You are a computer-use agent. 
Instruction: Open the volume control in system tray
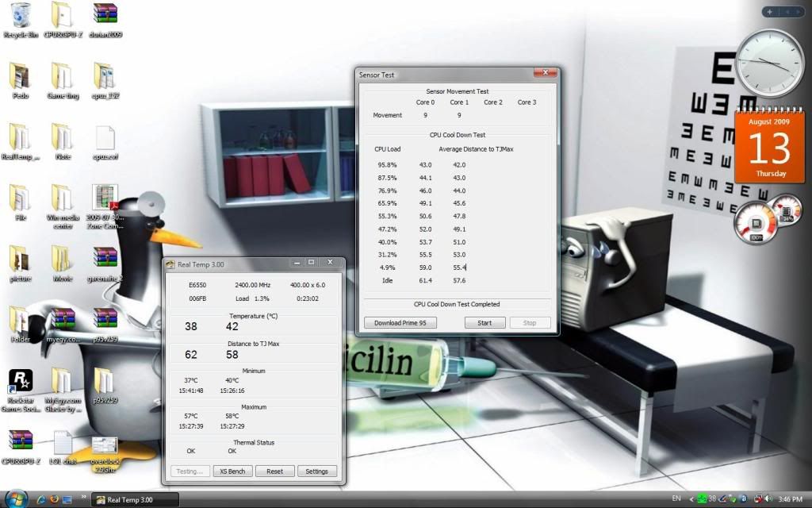coord(767,498)
